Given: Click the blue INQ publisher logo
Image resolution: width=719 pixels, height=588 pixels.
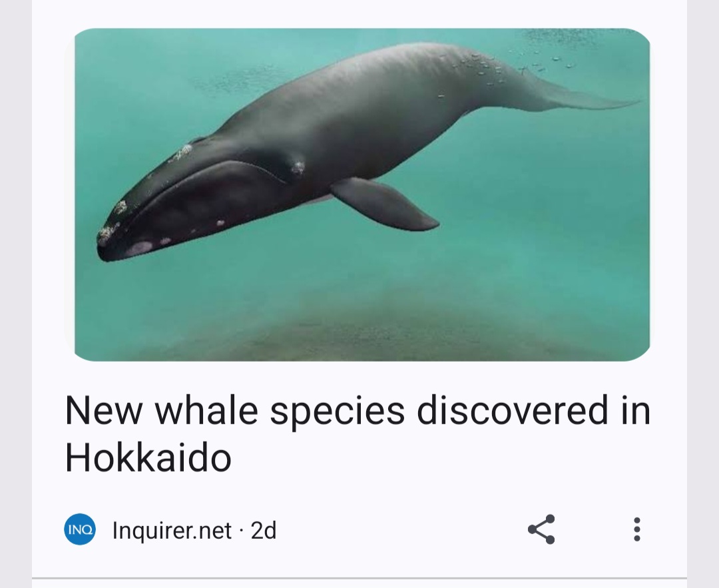Looking at the screenshot, I should click(x=80, y=529).
